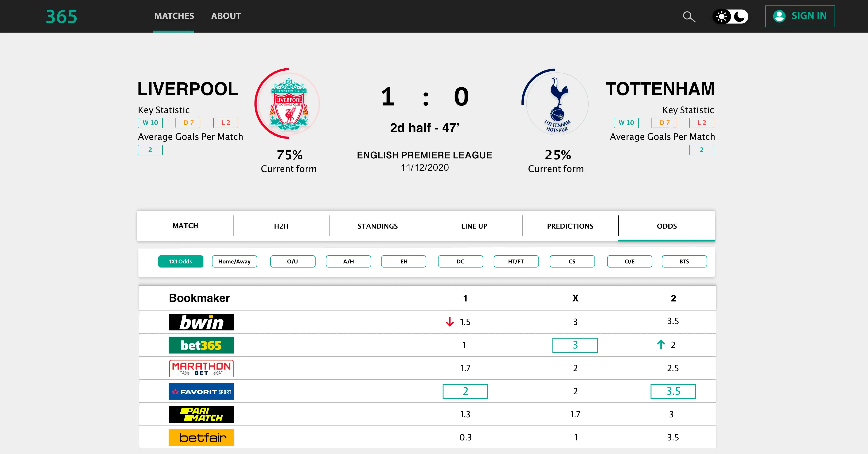Open the Predictions tab
The height and width of the screenshot is (454, 868).
pos(570,226)
